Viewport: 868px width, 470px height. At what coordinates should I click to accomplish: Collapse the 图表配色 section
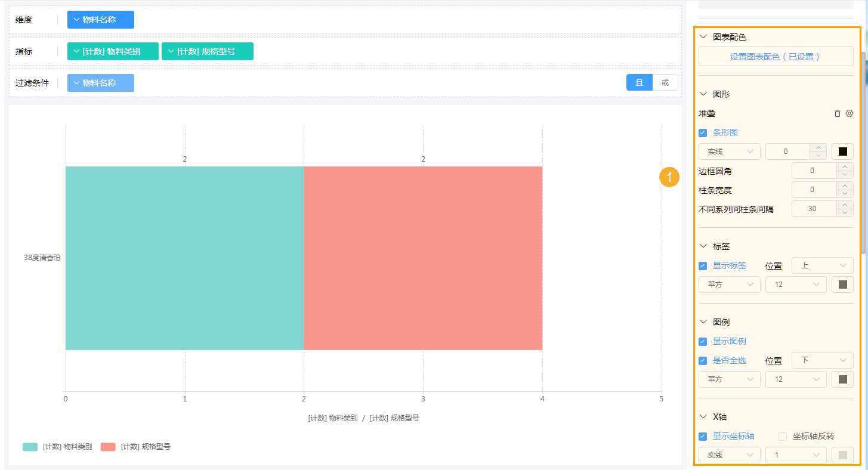(703, 37)
